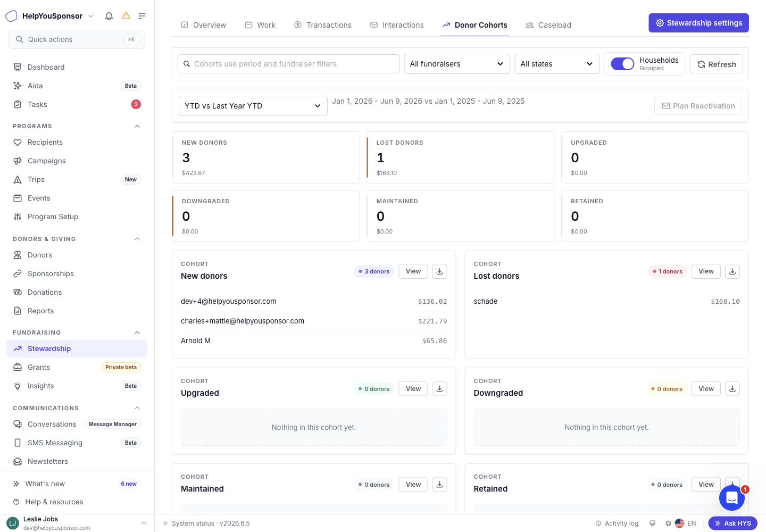Open the All states dropdown
Viewport: 766px width, 532px height.
[x=557, y=64]
